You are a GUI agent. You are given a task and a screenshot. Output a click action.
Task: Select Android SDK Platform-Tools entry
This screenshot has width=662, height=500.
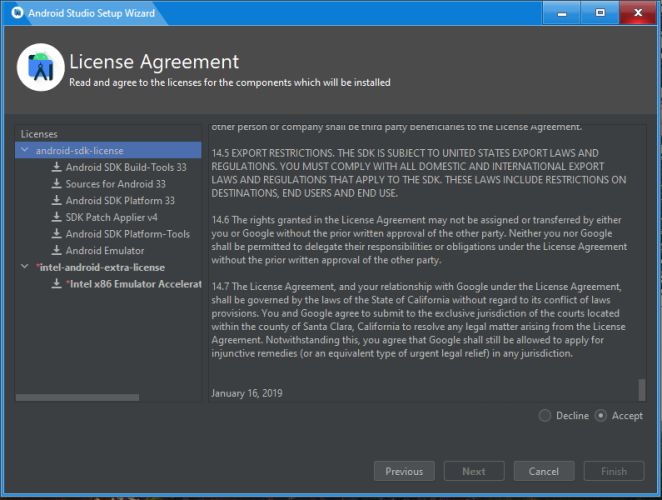click(128, 234)
